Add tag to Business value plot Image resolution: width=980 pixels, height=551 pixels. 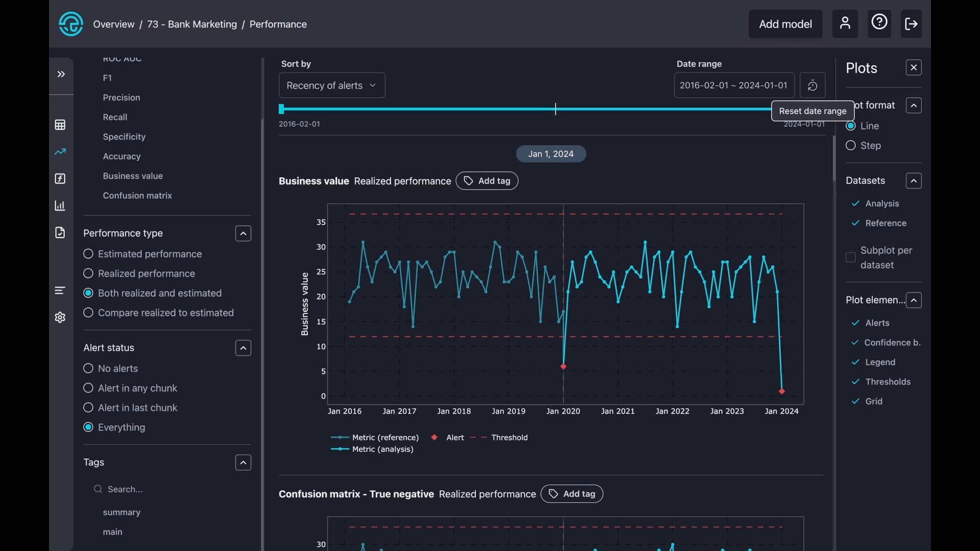click(486, 181)
